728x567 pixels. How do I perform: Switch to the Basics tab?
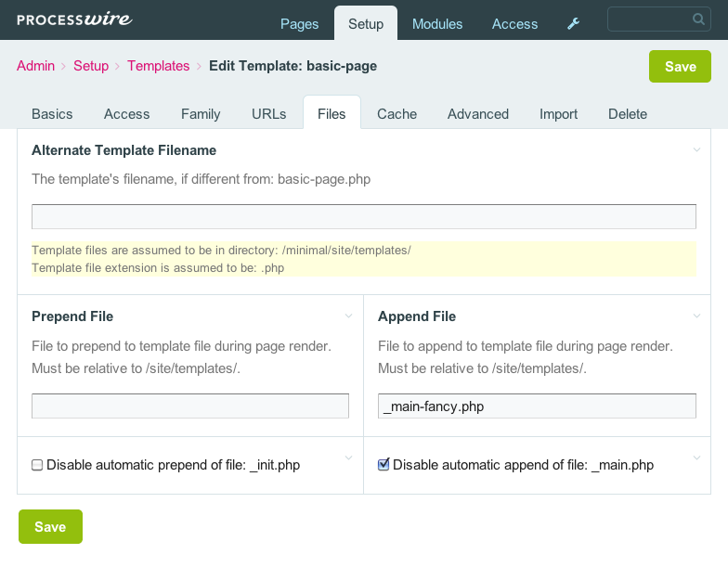52,114
